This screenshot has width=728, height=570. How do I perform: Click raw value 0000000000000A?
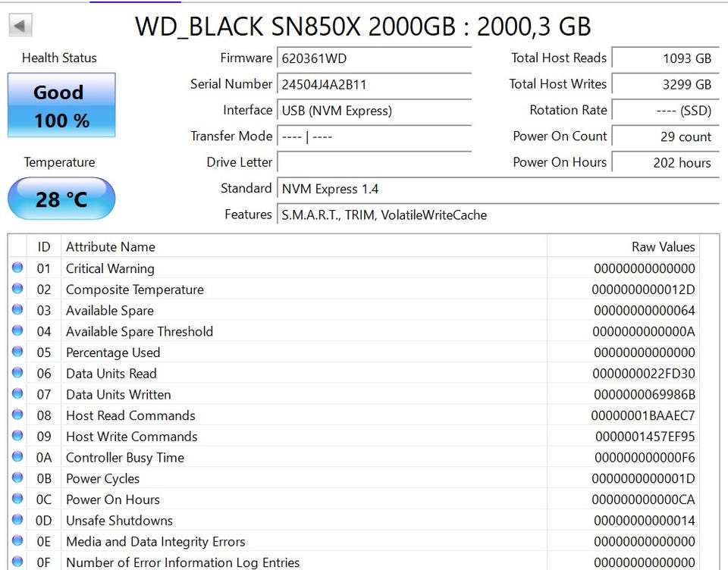(x=644, y=331)
